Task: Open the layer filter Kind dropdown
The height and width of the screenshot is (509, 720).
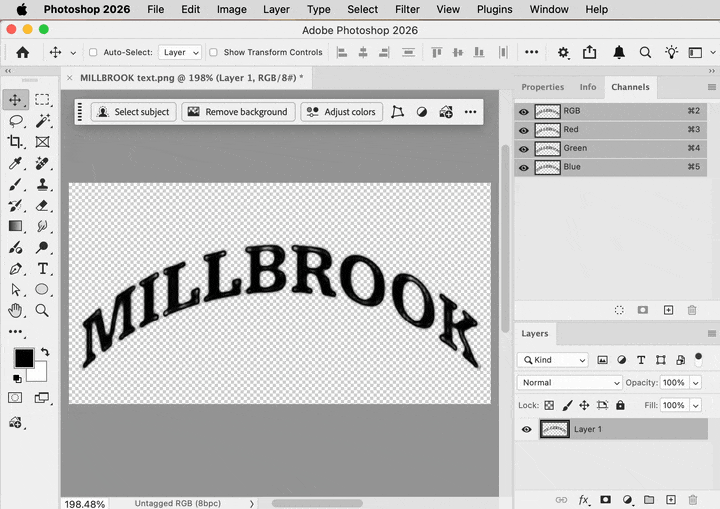Action: (x=553, y=360)
